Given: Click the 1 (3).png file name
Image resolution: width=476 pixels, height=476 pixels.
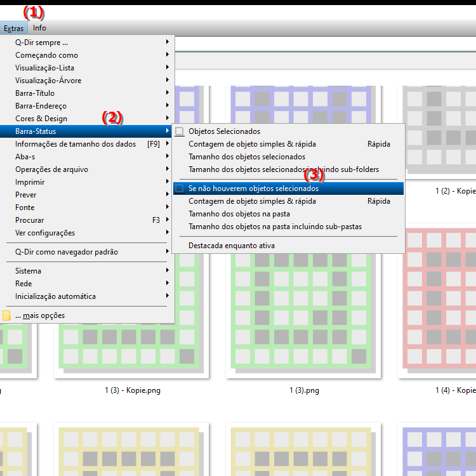Looking at the screenshot, I should tap(304, 390).
